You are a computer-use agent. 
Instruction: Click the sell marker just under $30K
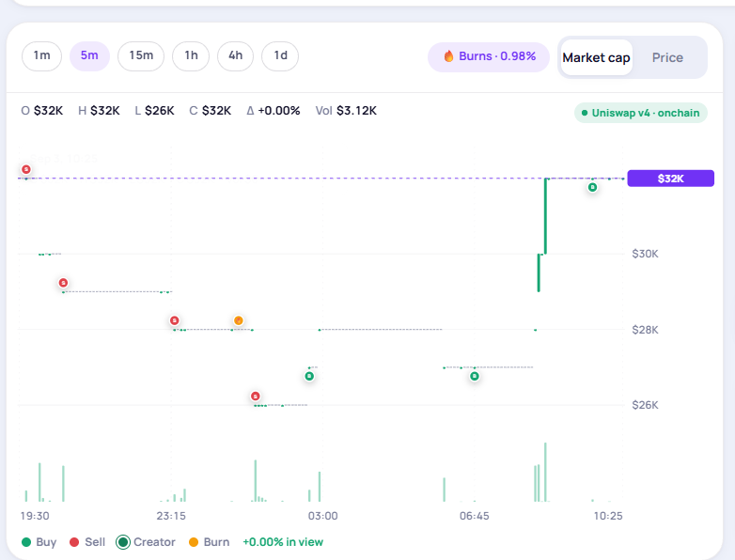click(63, 283)
